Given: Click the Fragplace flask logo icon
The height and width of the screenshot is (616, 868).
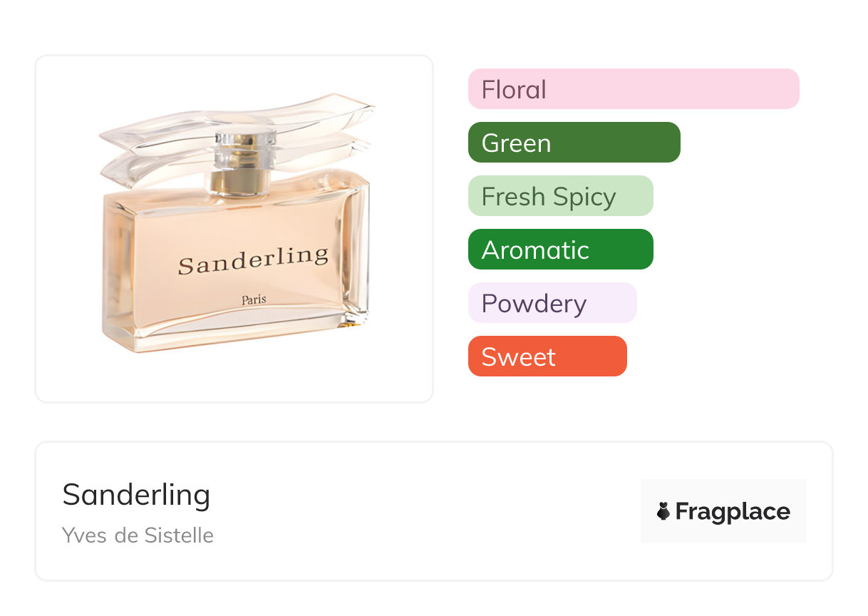Looking at the screenshot, I should (x=663, y=511).
